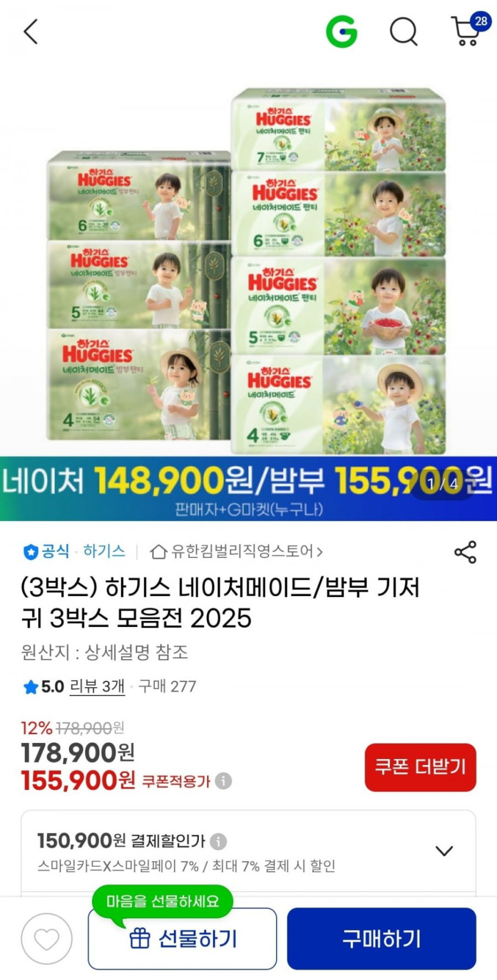The image size is (497, 980).
Task: Tap the 네이처 148,900원 price banner
Action: pyautogui.click(x=248, y=488)
